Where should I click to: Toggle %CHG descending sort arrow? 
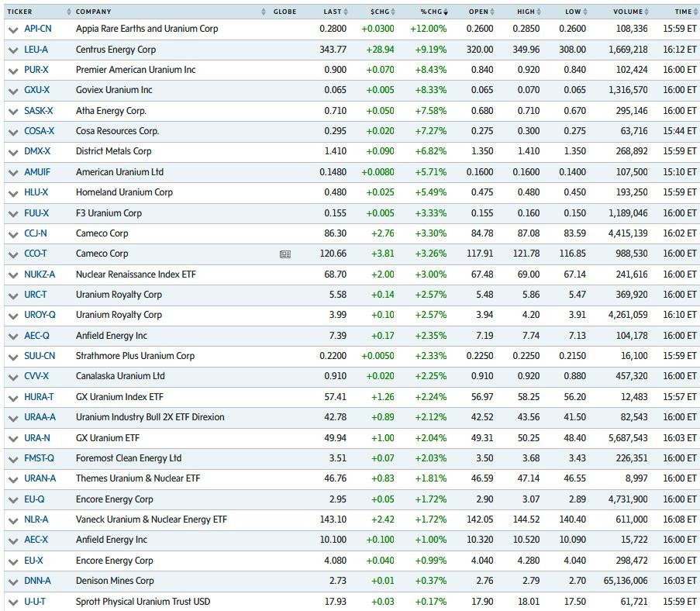(x=446, y=12)
